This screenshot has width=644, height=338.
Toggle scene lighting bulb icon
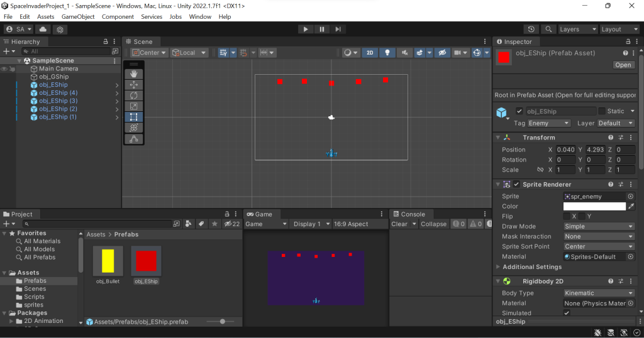[x=387, y=53]
